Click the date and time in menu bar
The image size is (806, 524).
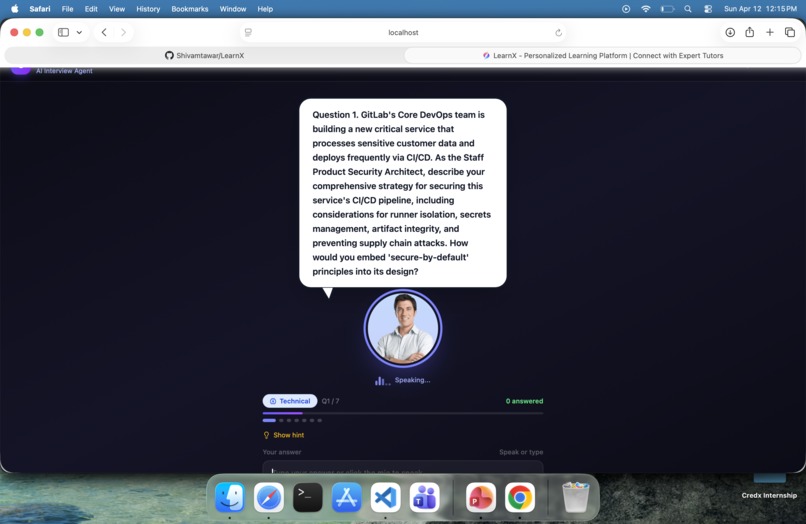pyautogui.click(x=760, y=9)
